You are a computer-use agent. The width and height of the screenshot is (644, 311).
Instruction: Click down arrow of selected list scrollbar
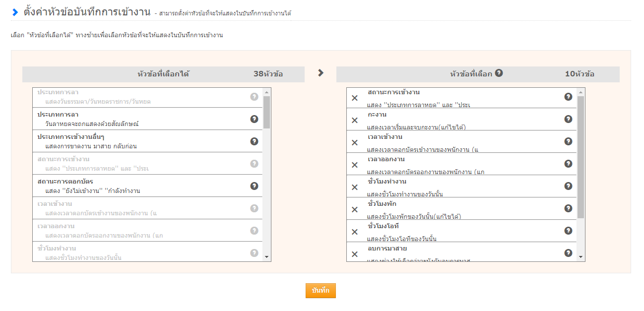[581, 257]
